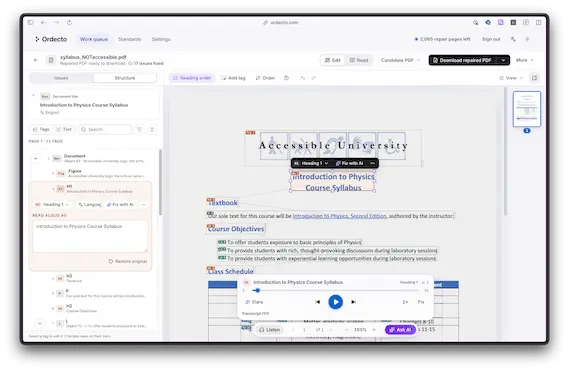Toggle the Listen button
Viewport: 569px width, 371px height.
pos(269,330)
